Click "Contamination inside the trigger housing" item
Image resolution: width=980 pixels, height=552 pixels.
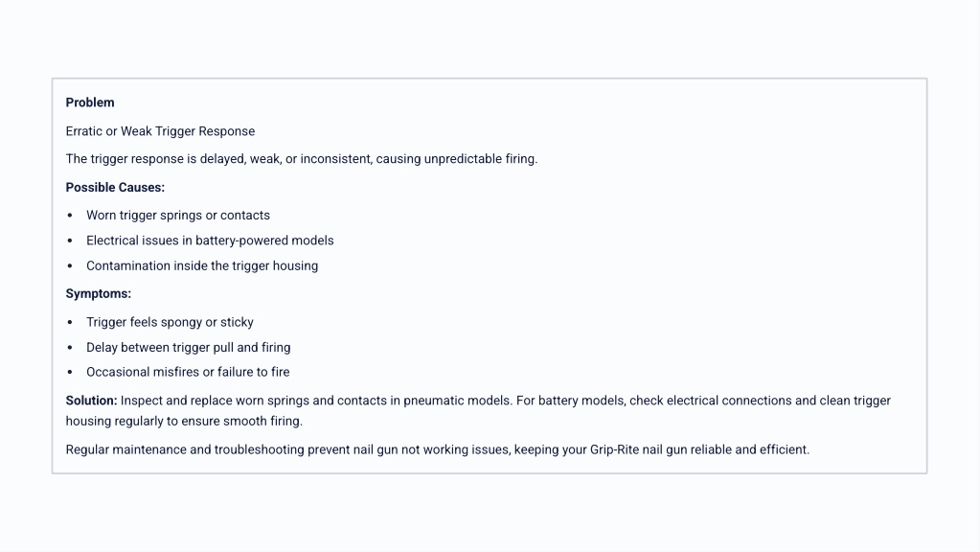point(202,265)
